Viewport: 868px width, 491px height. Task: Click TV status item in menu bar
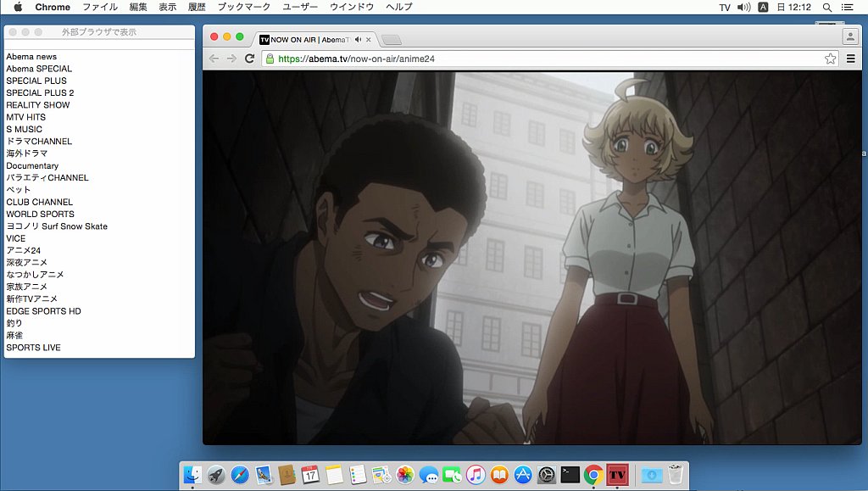pyautogui.click(x=725, y=7)
